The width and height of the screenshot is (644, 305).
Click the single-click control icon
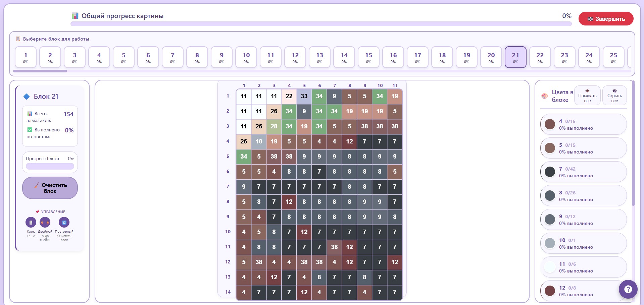[x=31, y=223]
